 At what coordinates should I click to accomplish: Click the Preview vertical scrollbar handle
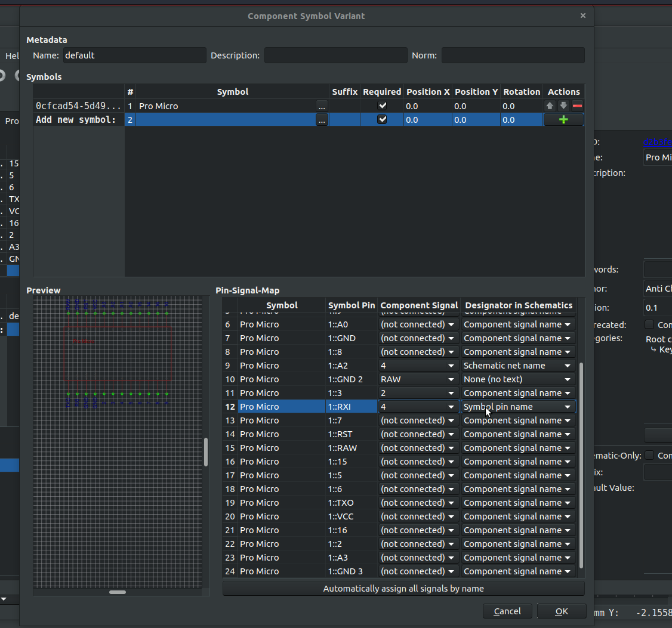pos(206,452)
